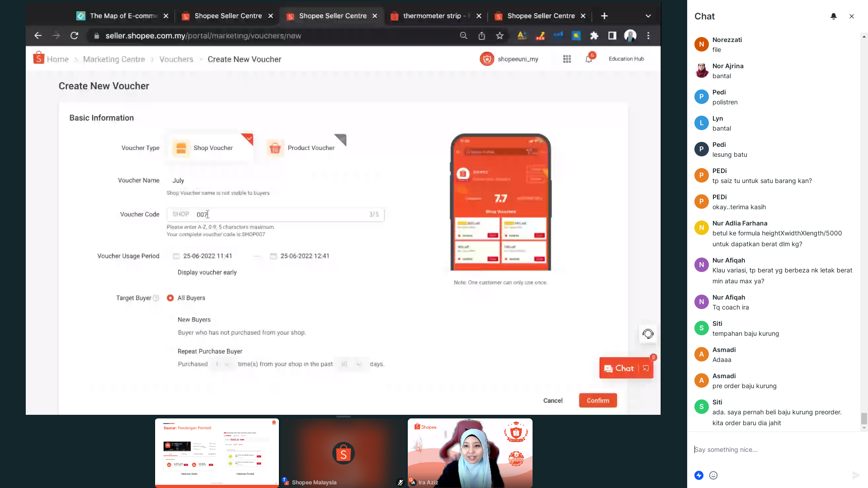Open browser zoom magnifier icon
The height and width of the screenshot is (488, 868).
(463, 36)
